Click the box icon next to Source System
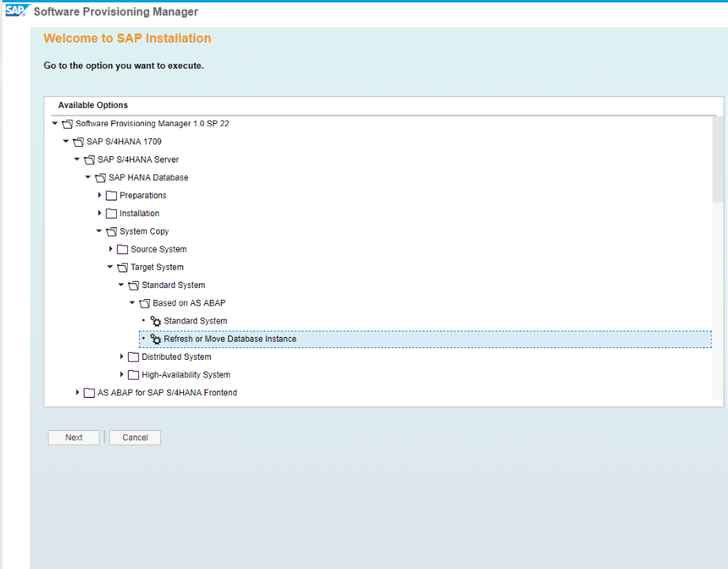This screenshot has width=728, height=569. [122, 249]
